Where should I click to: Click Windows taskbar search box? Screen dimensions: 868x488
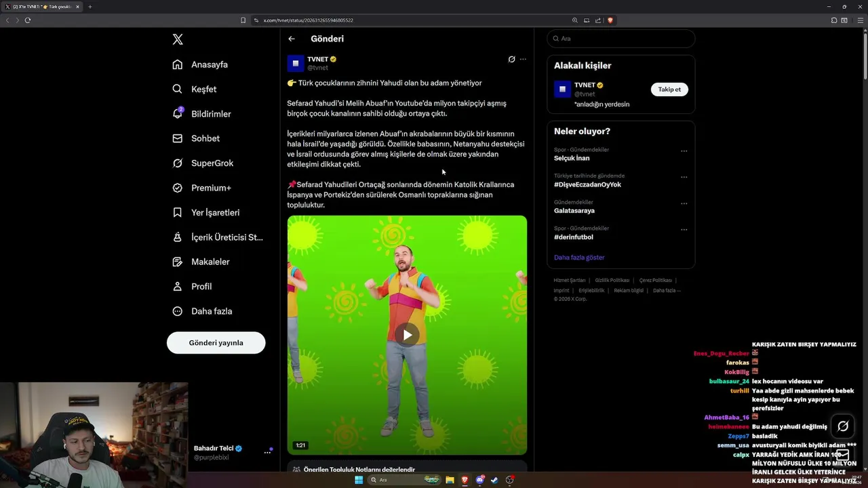pyautogui.click(x=405, y=480)
